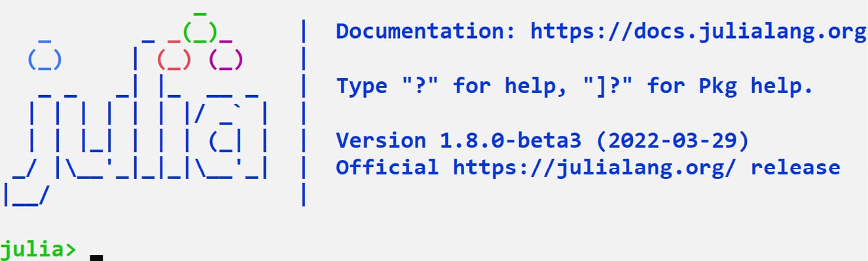This screenshot has width=868, height=261.
Task: Click the word 'Documentation:' in the banner
Action: pyautogui.click(x=426, y=31)
